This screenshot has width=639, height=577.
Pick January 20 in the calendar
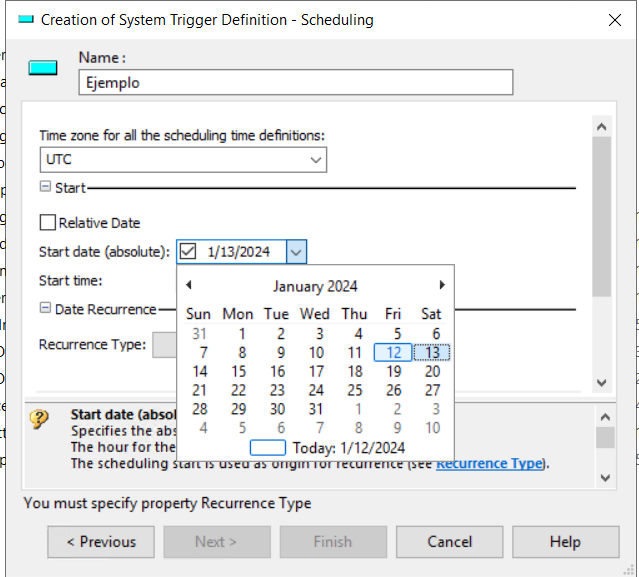(432, 371)
